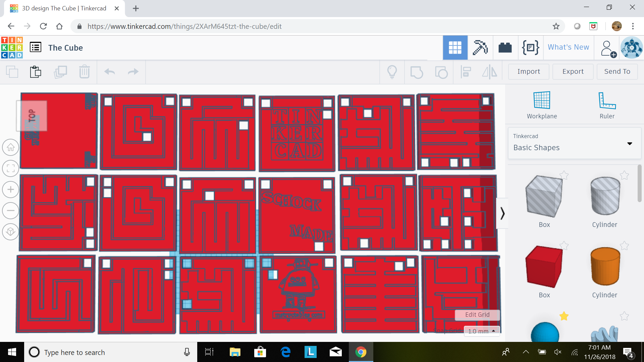Open the user profile avatar
Viewport: 644px width, 362px height.
point(632,48)
